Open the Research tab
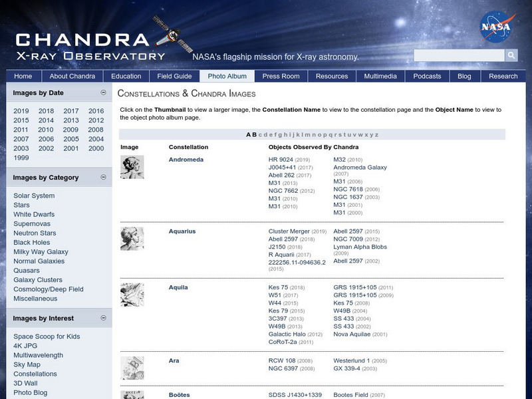The width and height of the screenshot is (532, 399). coord(503,76)
